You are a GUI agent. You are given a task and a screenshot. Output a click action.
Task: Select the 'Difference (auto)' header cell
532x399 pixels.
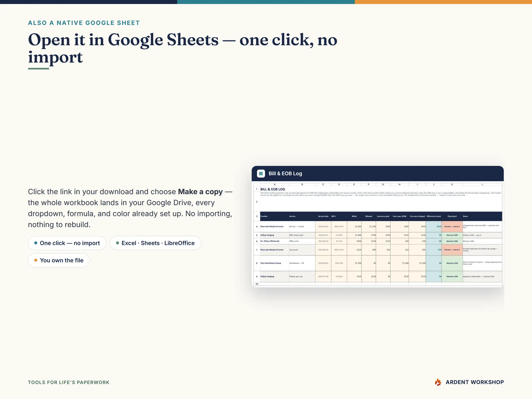point(434,216)
